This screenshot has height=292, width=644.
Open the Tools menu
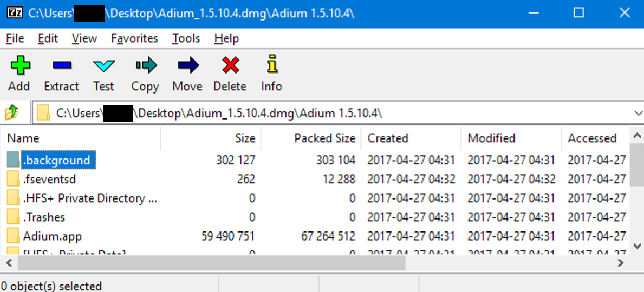186,38
